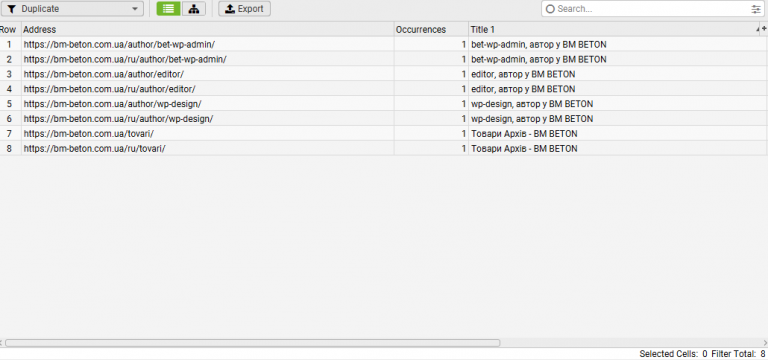Open search filter options sliders icon

pyautogui.click(x=756, y=9)
